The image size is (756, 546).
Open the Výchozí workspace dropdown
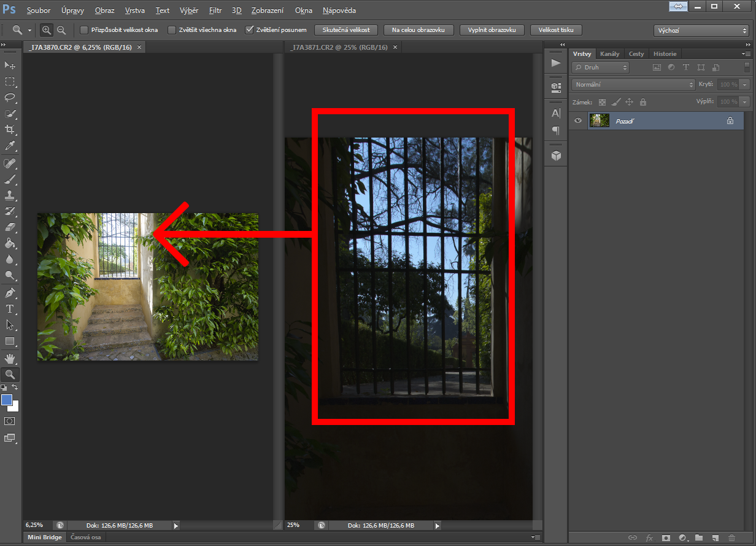point(701,30)
